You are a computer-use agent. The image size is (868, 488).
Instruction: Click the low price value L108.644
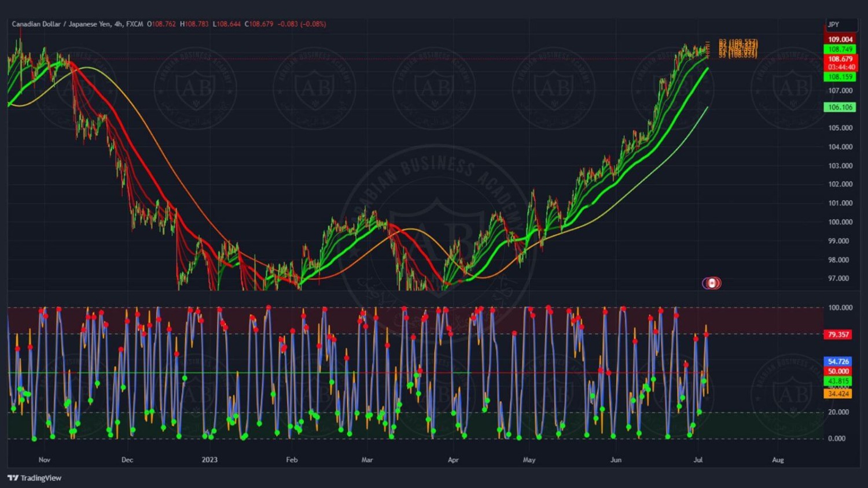pos(227,24)
